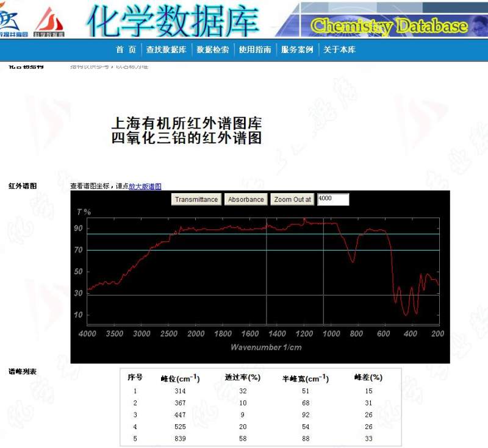Click transmittance value 58 in row 5

pos(243,438)
